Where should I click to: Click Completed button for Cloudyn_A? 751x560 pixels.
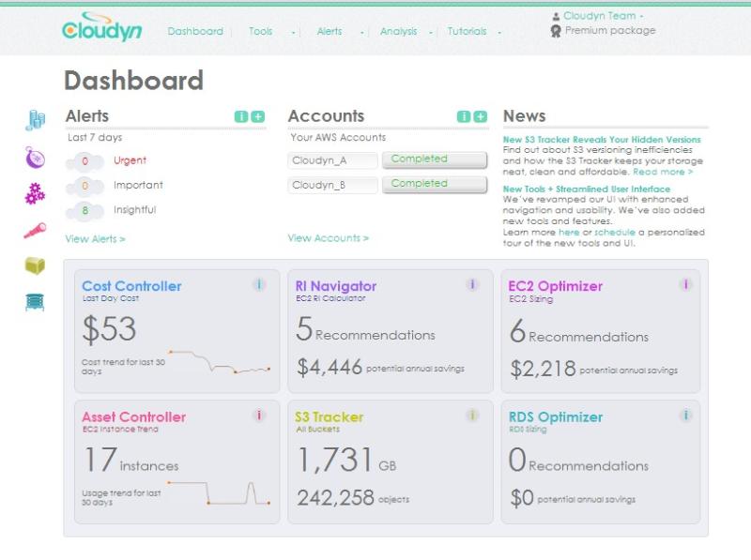435,159
